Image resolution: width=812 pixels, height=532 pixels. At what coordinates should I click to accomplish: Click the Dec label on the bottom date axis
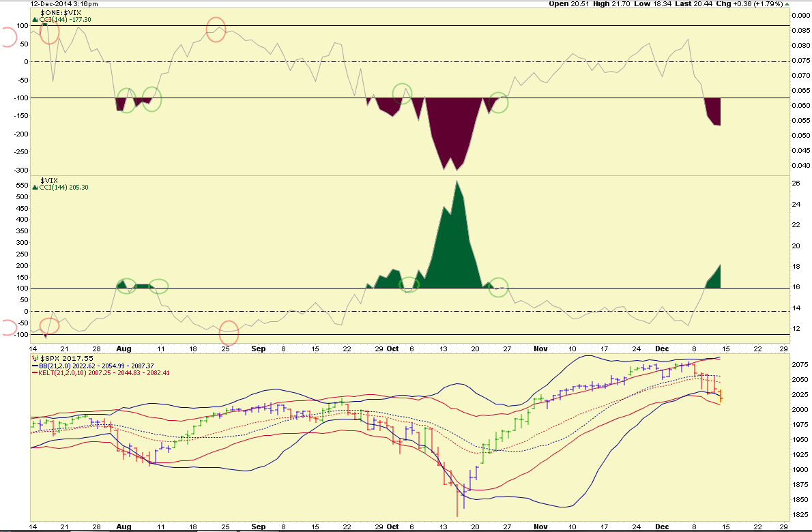(662, 527)
